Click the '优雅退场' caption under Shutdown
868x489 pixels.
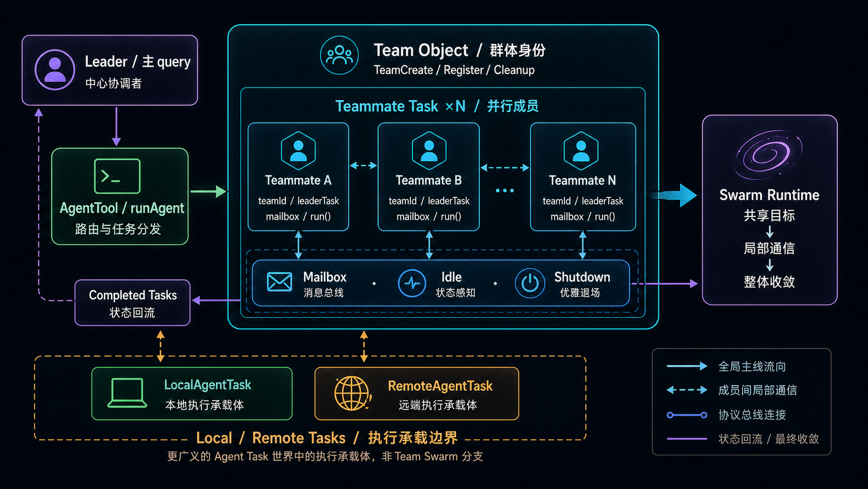tap(580, 293)
